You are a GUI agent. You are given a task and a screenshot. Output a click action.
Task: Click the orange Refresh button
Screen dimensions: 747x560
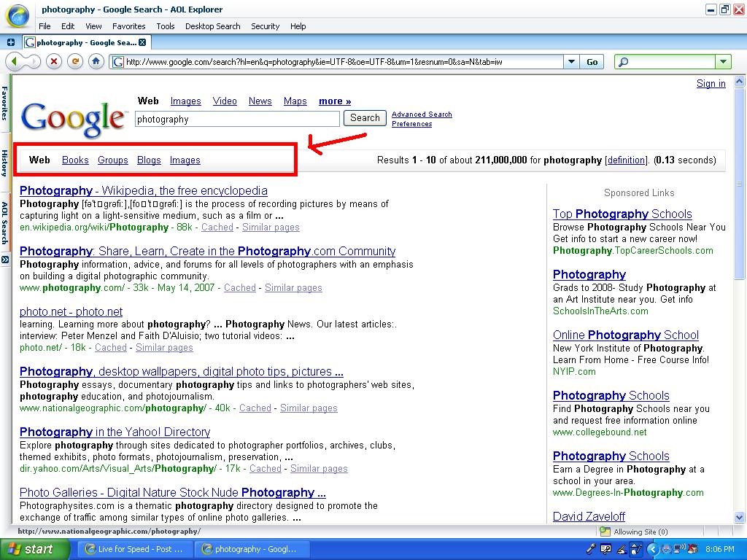click(75, 61)
